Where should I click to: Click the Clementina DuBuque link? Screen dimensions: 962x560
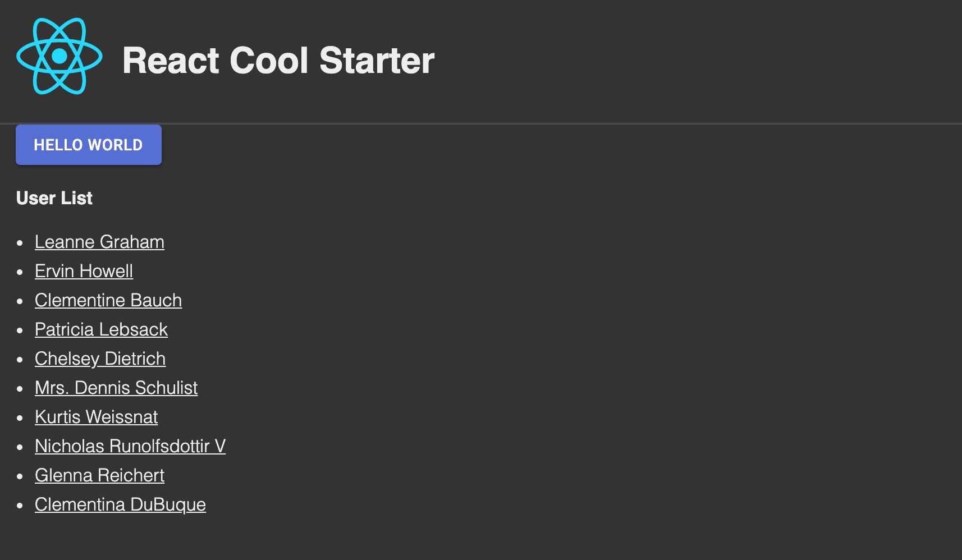120,505
